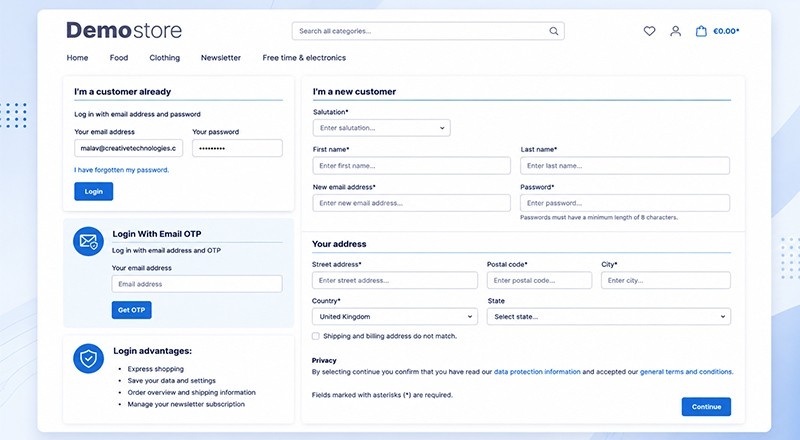This screenshot has width=800, height=440.
Task: Click the Login button
Action: pyautogui.click(x=93, y=191)
